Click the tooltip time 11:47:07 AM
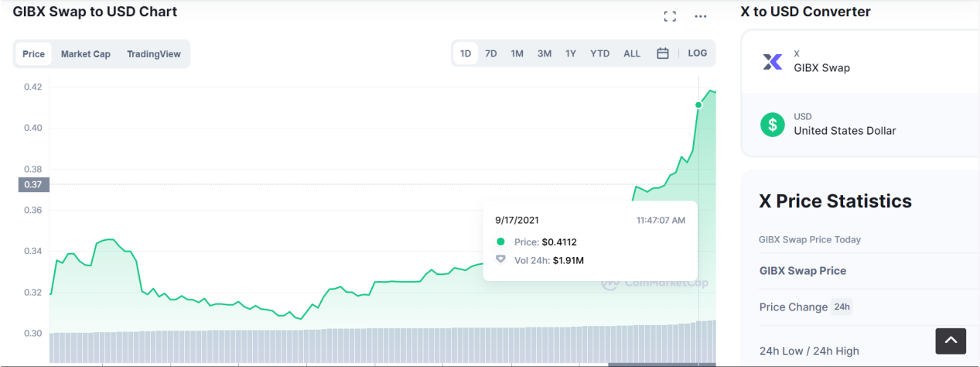Screen dimensions: 980x367 click(x=661, y=220)
